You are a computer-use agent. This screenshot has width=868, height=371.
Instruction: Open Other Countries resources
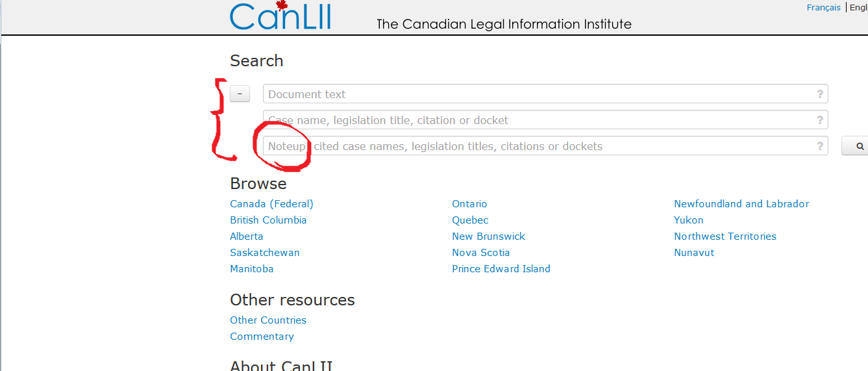268,320
